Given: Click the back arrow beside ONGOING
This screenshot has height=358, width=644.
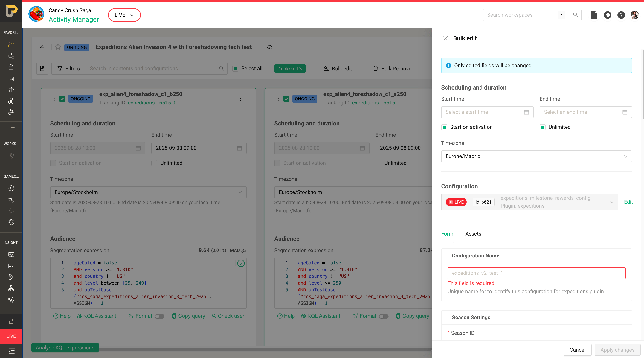Looking at the screenshot, I should [42, 47].
